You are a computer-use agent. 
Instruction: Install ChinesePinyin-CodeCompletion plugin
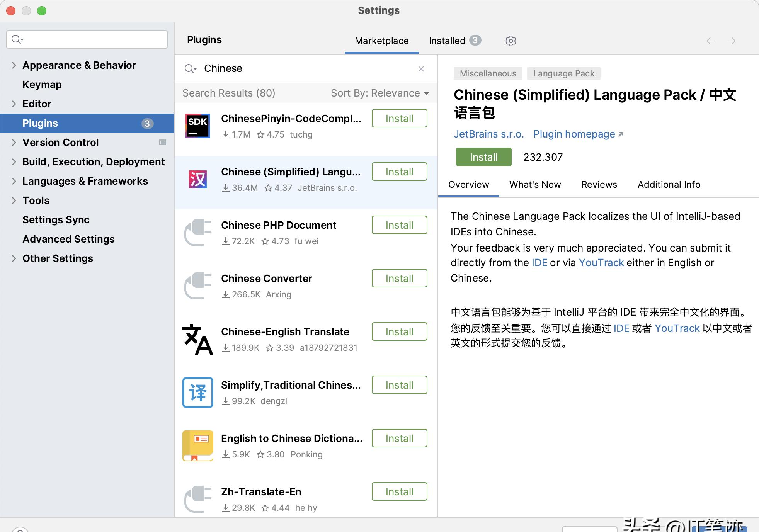pyautogui.click(x=399, y=118)
